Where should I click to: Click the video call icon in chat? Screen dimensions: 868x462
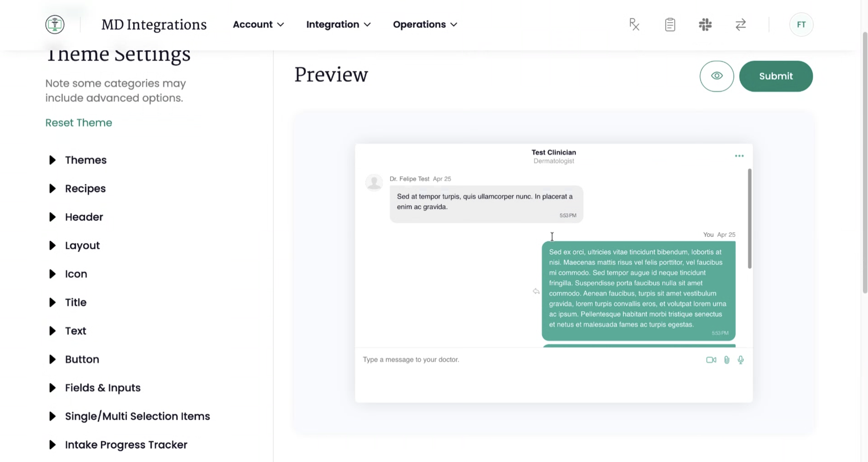click(x=711, y=360)
